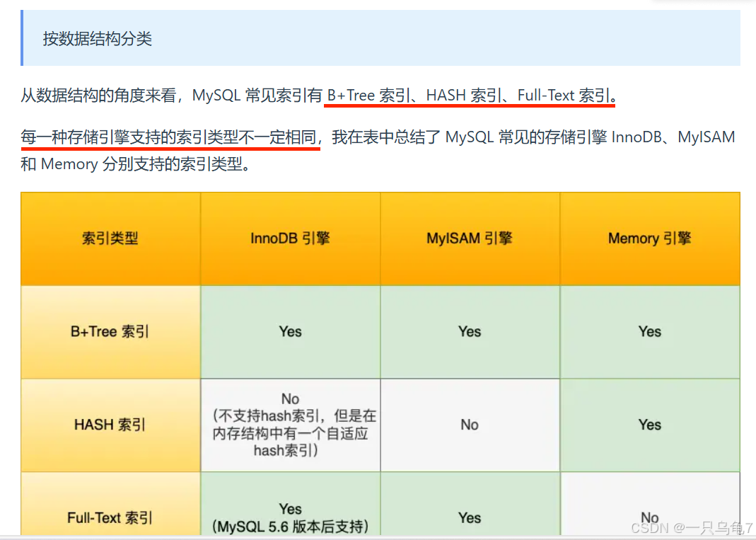Viewport: 756px width, 540px height.
Task: Click the Memory 引擎 column header
Action: 649,239
